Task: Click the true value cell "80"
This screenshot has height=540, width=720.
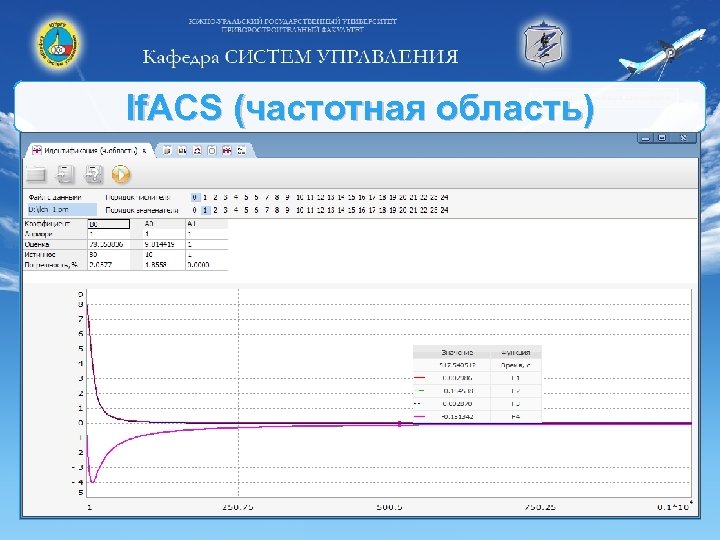Action: coord(109,254)
